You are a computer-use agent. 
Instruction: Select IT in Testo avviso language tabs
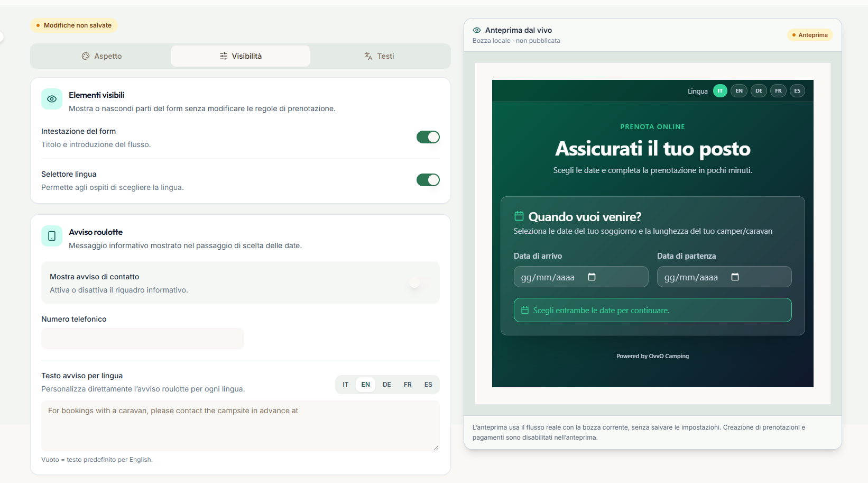346,385
